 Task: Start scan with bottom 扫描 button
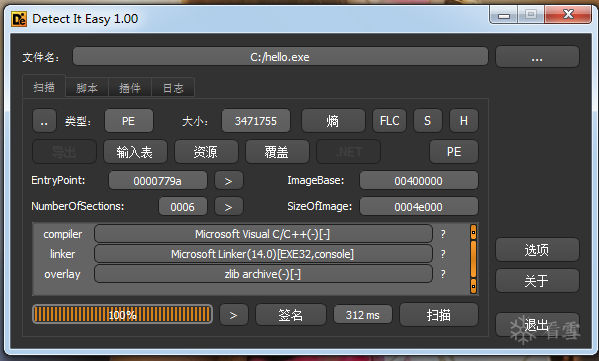click(439, 315)
